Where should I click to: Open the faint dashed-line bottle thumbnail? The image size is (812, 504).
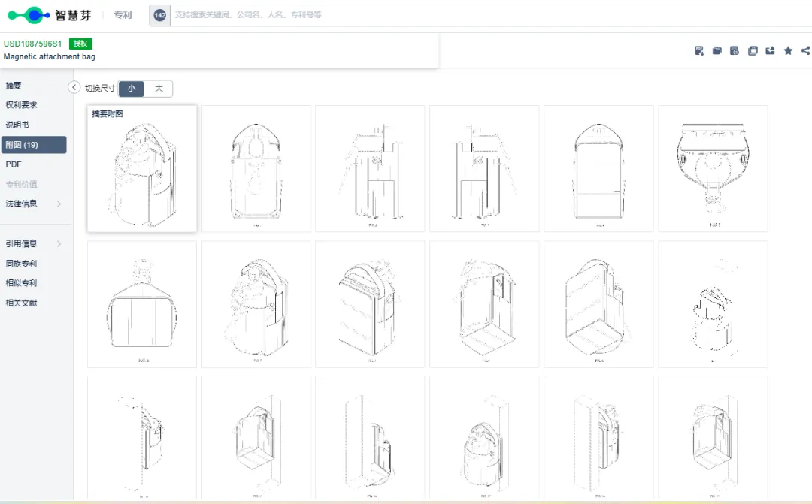[x=713, y=304]
